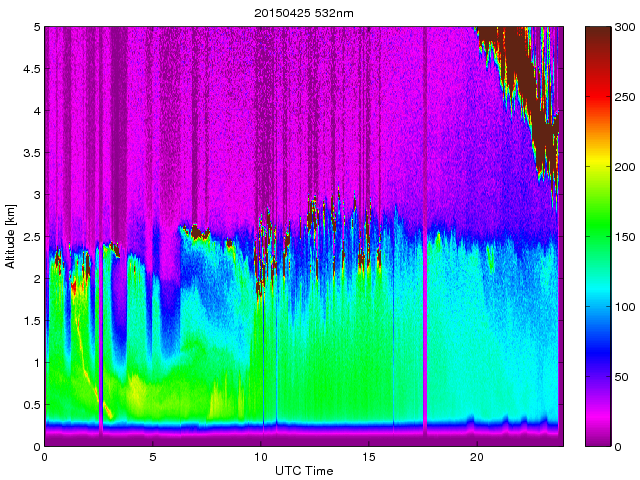Screen dimensions: 640x480
Task: Click the 'UTC Time' x-axis label
Action: pyautogui.click(x=304, y=471)
